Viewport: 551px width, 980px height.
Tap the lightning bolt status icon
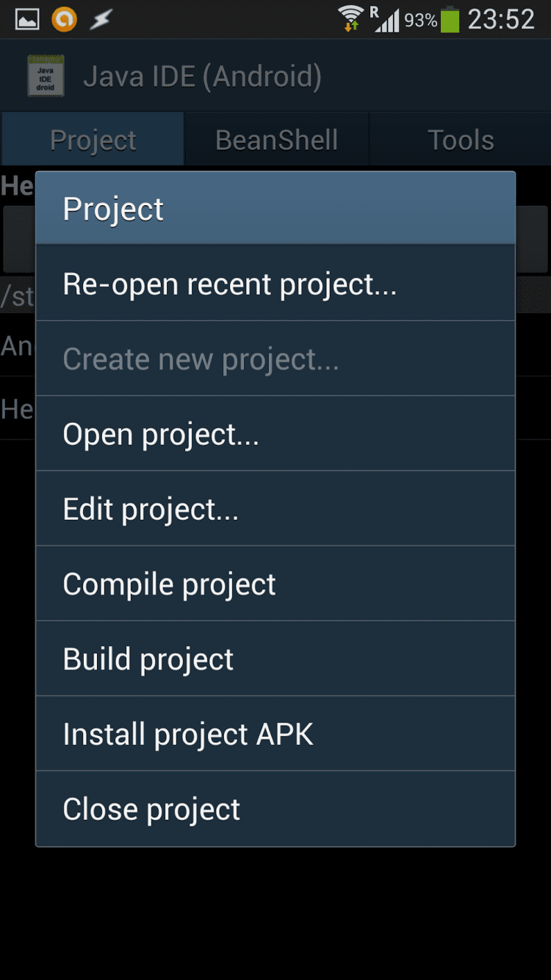coord(101,20)
